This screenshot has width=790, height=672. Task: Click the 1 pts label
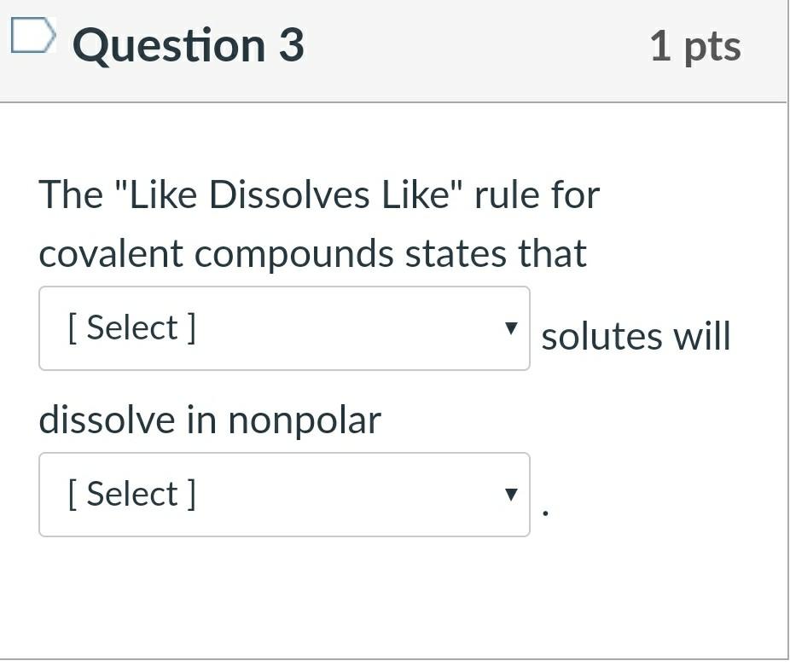coord(695,47)
